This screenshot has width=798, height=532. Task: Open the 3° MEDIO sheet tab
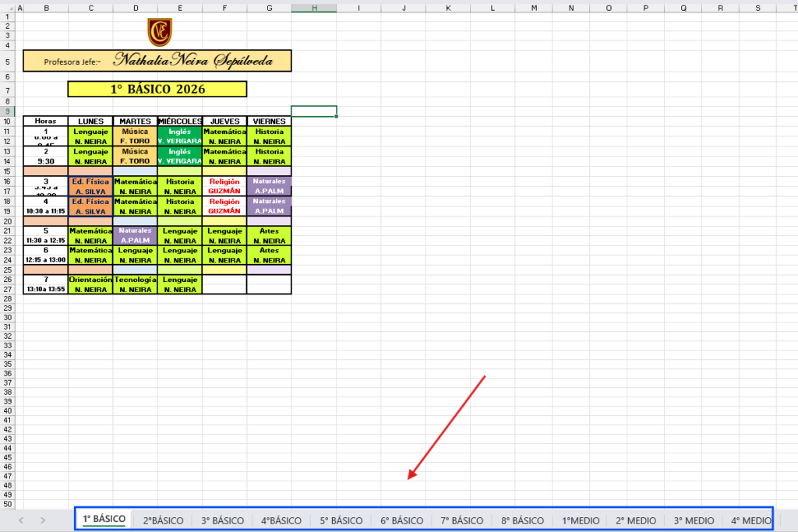694,520
